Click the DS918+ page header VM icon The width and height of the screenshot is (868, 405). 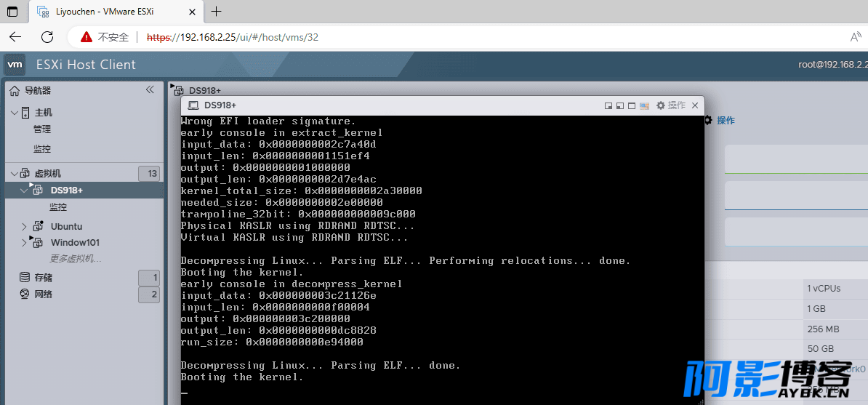coord(177,89)
